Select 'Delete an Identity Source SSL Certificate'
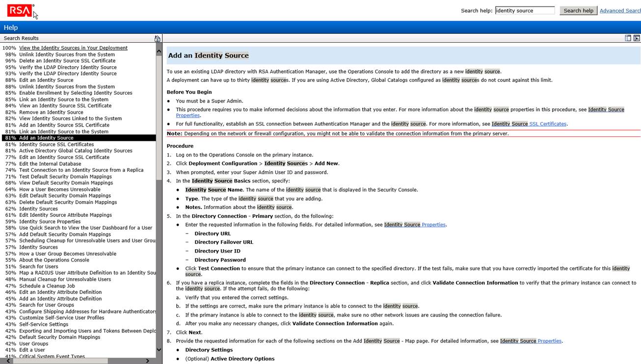The image size is (641, 364). [x=68, y=61]
